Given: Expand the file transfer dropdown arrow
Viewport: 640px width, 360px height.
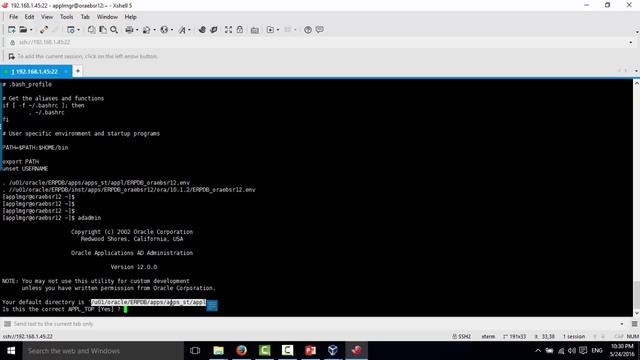Looking at the screenshot, I should (x=278, y=30).
